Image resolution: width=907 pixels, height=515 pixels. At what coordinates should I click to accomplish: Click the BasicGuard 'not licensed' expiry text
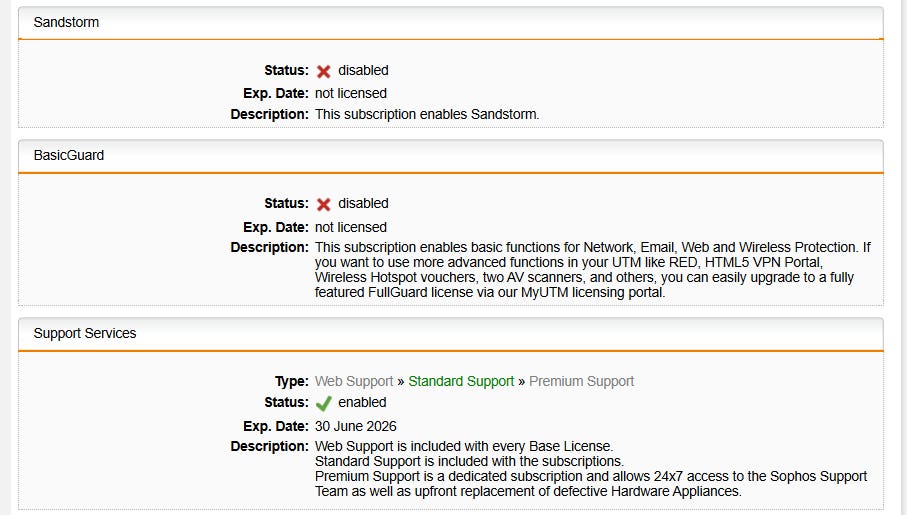350,227
